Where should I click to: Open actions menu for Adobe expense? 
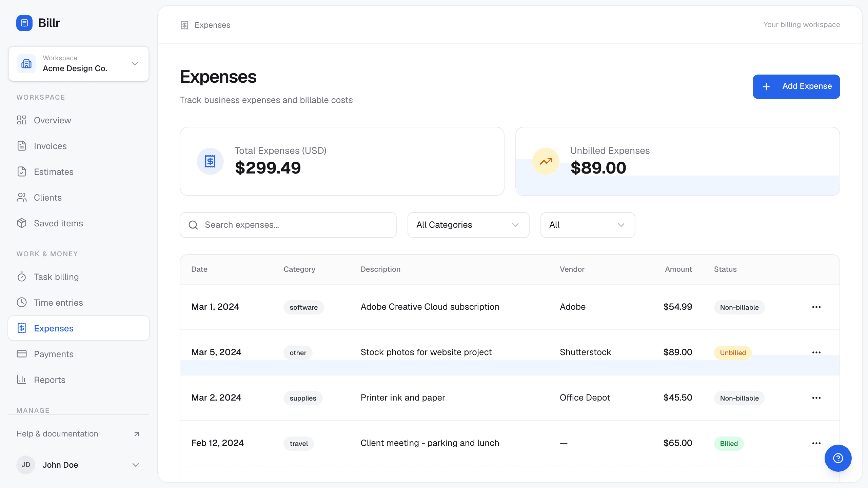coord(816,307)
